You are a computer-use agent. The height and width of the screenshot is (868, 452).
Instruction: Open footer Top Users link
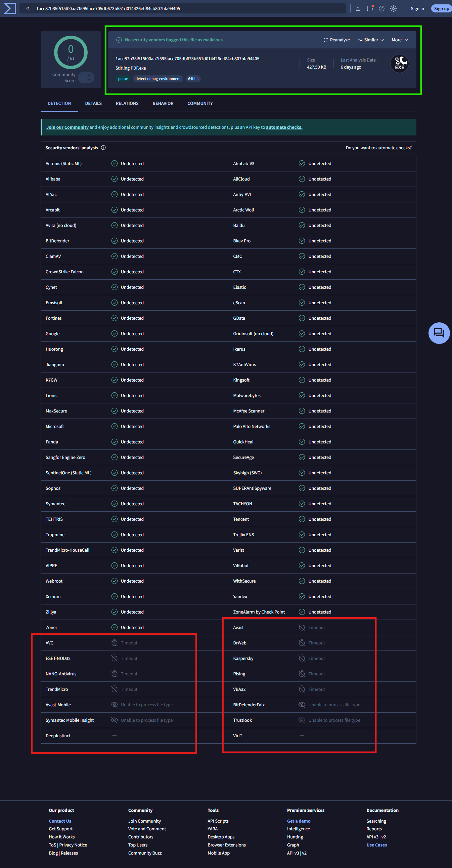click(x=138, y=845)
